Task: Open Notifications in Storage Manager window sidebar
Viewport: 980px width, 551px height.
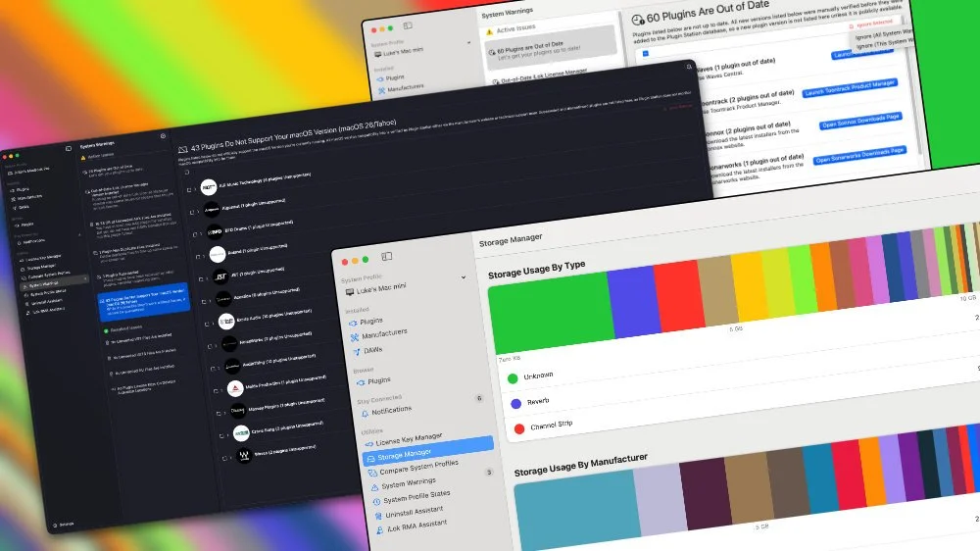Action: (x=386, y=412)
